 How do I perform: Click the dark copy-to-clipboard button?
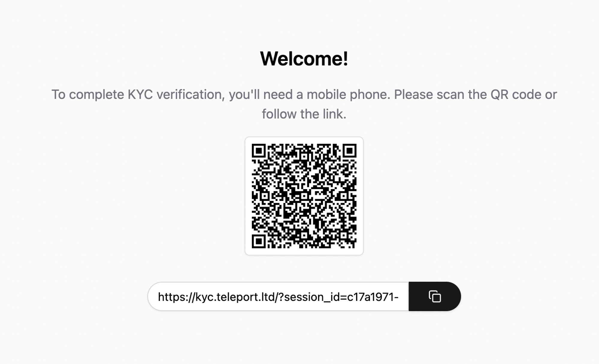point(435,296)
